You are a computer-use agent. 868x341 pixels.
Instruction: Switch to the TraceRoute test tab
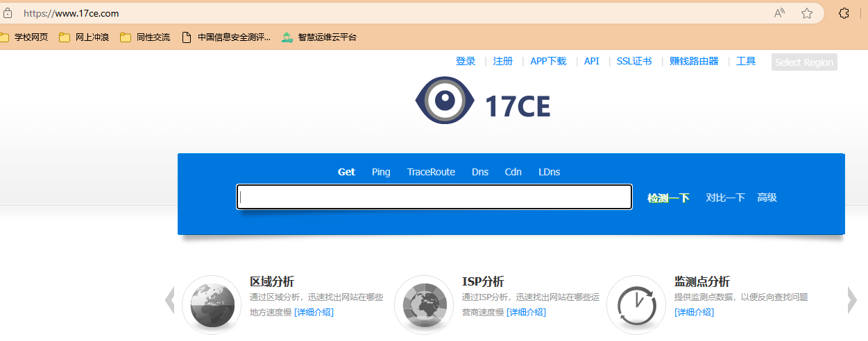point(431,172)
